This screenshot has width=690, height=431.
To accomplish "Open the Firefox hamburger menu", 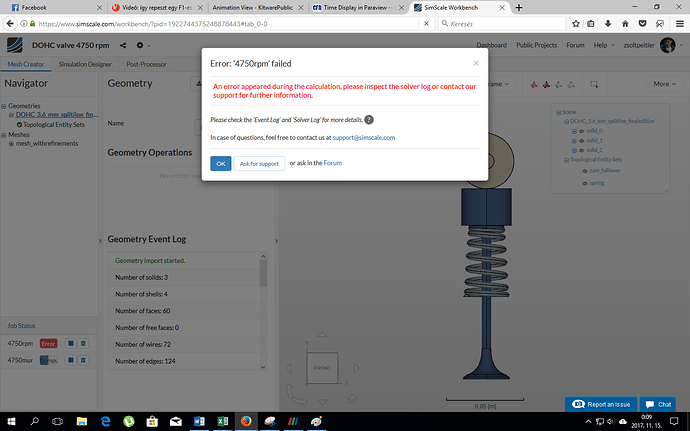I will click(x=679, y=24).
